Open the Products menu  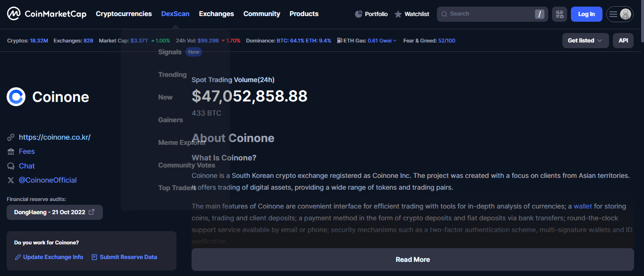tap(304, 14)
